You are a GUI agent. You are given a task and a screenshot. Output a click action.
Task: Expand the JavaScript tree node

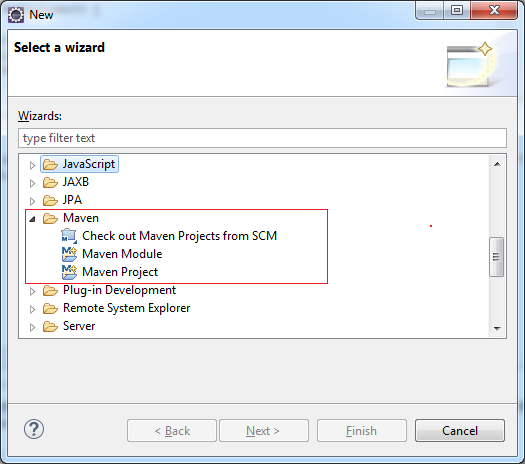[32, 165]
